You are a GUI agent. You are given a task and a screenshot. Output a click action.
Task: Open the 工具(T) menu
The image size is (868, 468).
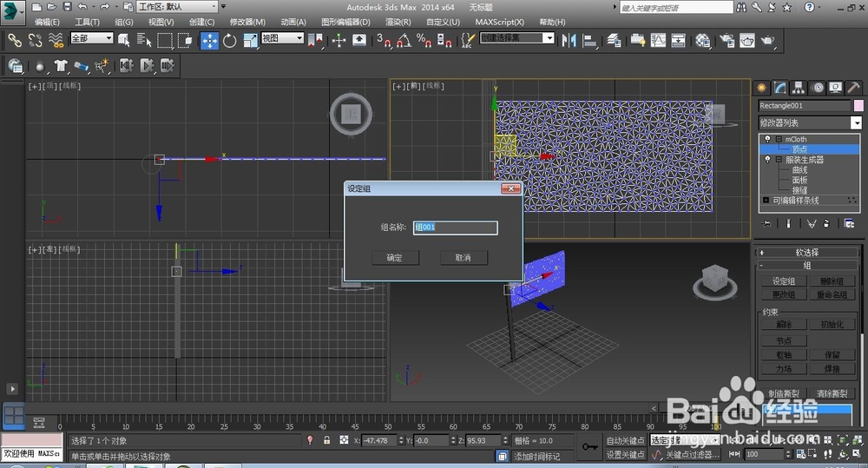pos(87,23)
